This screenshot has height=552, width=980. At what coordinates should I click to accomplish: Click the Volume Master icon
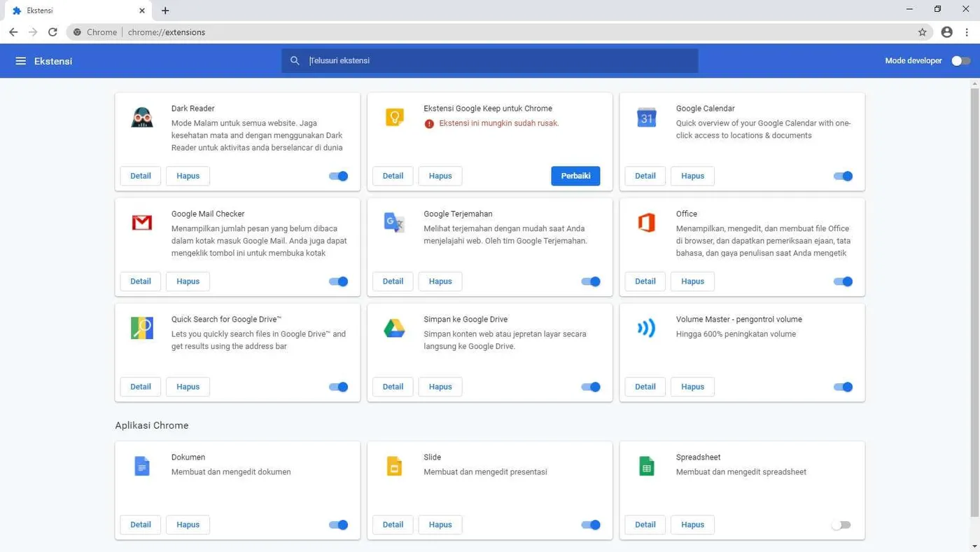tap(646, 328)
